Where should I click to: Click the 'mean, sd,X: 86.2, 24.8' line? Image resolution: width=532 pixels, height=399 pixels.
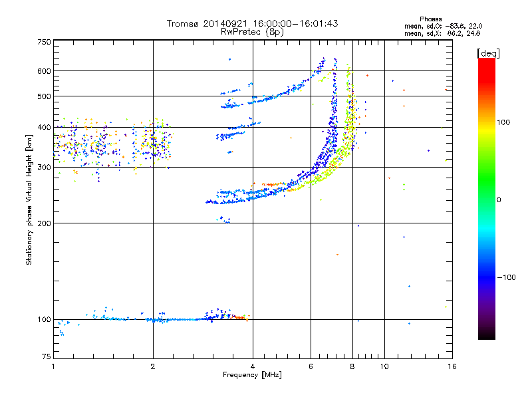[442, 33]
